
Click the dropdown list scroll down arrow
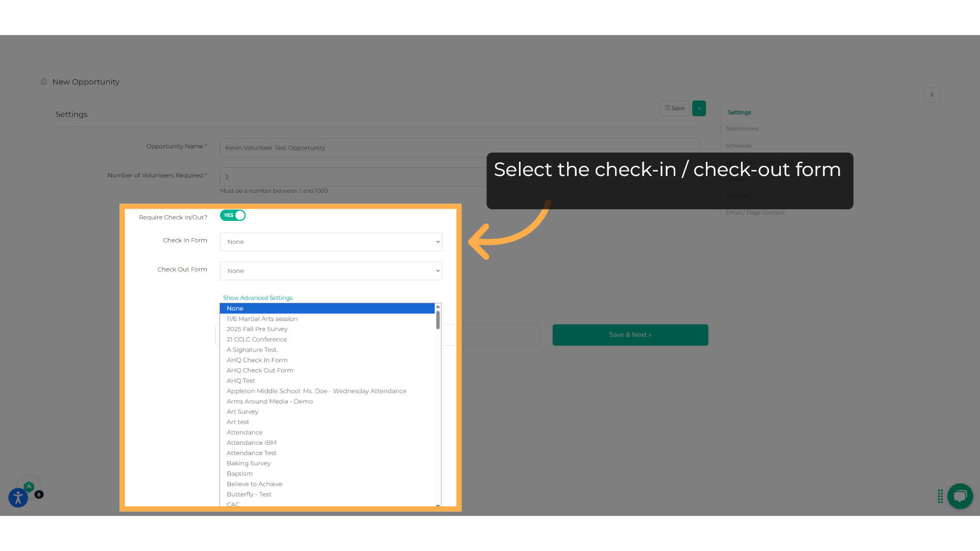(x=438, y=505)
